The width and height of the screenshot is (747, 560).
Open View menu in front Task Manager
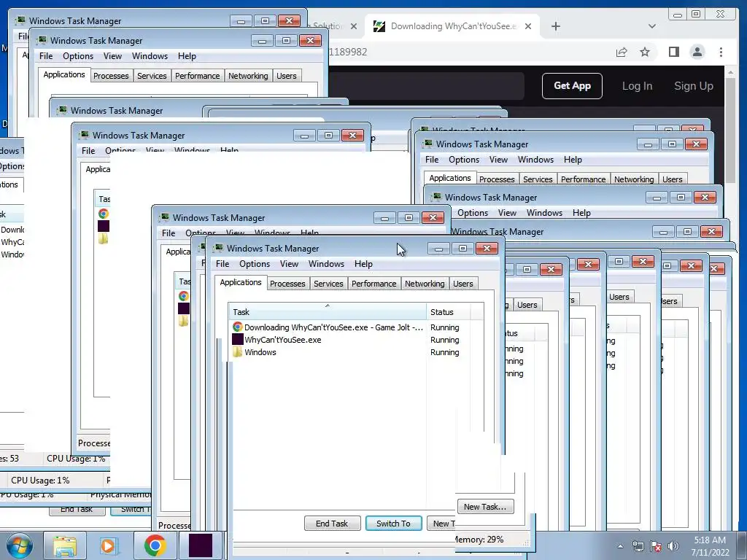[289, 264]
